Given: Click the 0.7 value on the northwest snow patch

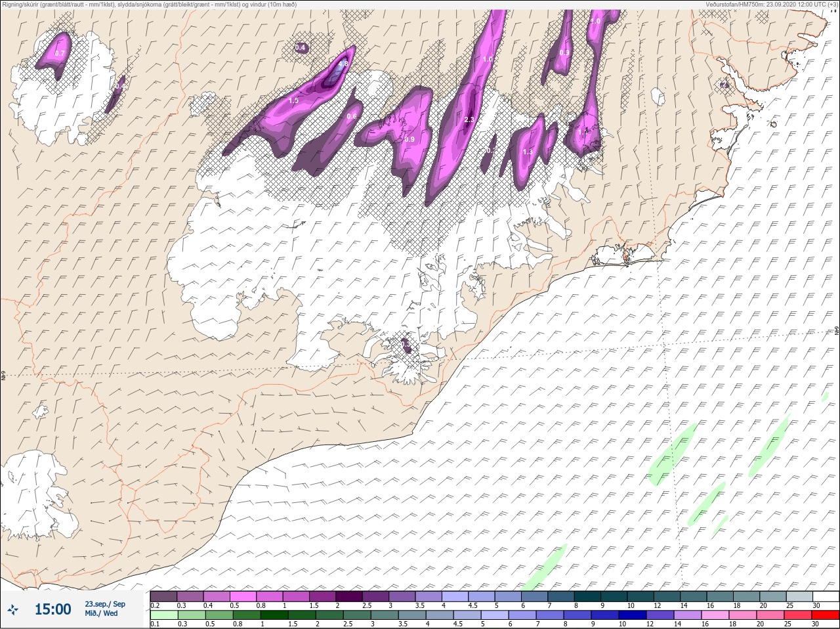Looking at the screenshot, I should 60,53.
